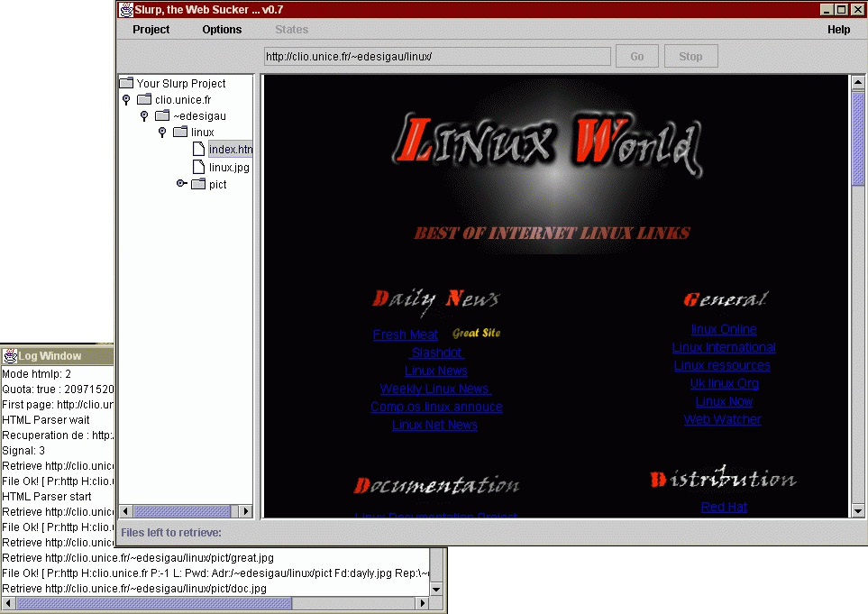Select the linux.jpg file icon
The width and height of the screenshot is (868, 614).
pyautogui.click(x=198, y=167)
